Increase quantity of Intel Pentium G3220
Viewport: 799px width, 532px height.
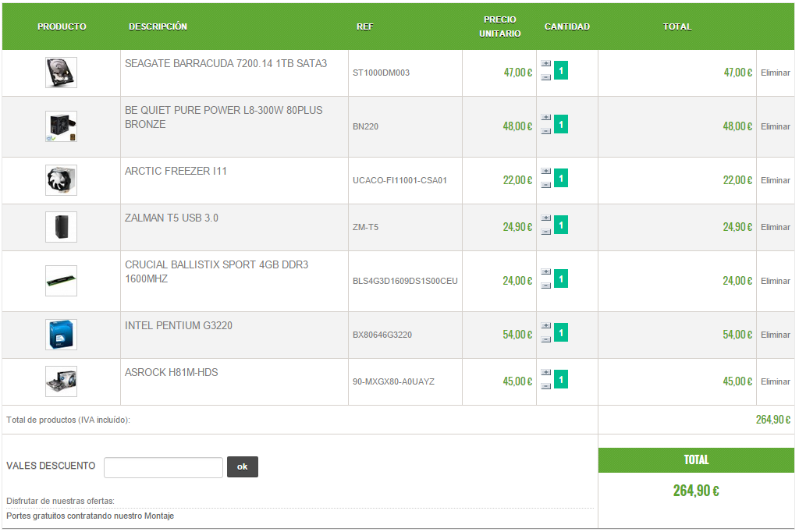tap(545, 325)
